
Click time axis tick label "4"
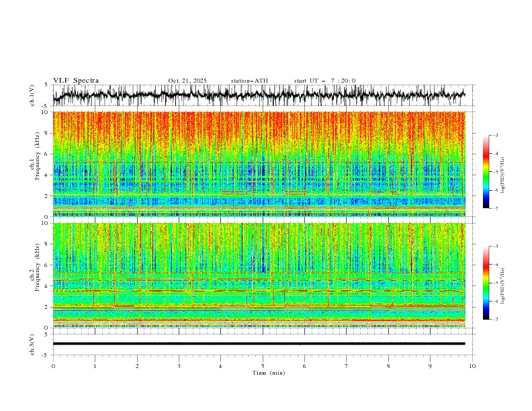pyautogui.click(x=221, y=366)
